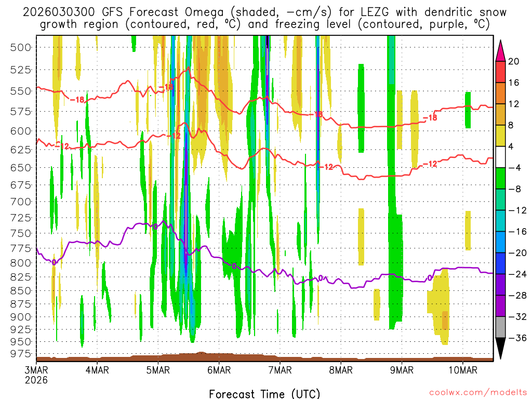This screenshot has width=532, height=399.
Task: Click the black triangle at the colorbar bottom
Action: tap(501, 348)
